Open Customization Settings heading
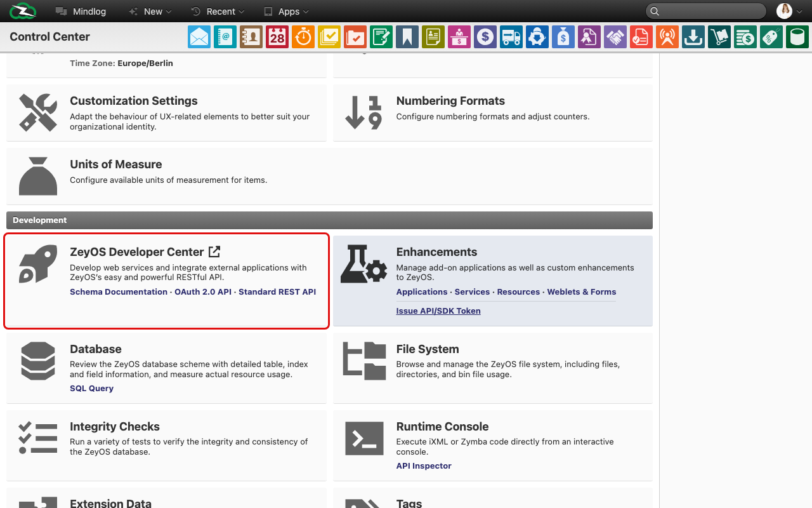Screen dimensions: 812x508 [x=134, y=101]
